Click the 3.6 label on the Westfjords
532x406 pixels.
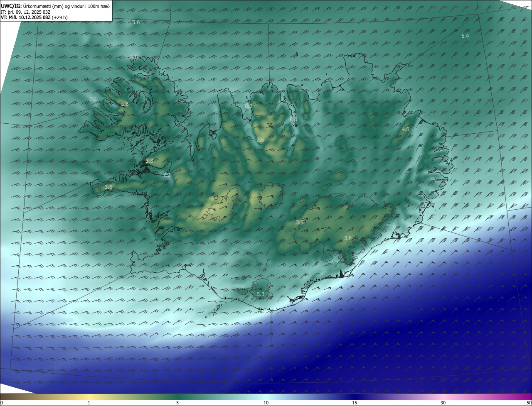pos(124,104)
